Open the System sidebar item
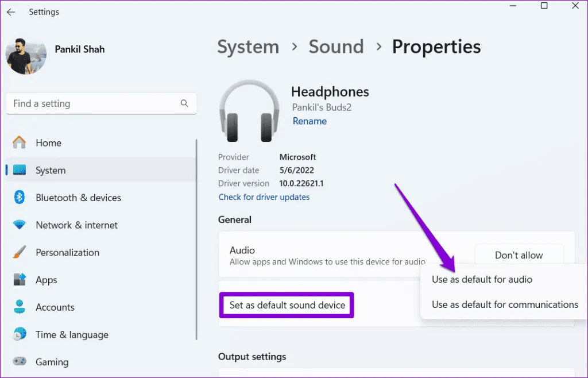The width and height of the screenshot is (588, 378). point(51,170)
